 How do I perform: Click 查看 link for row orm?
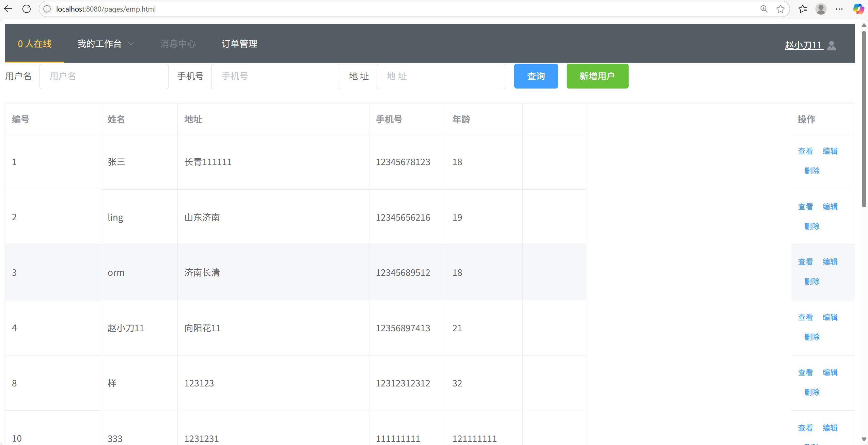(x=805, y=262)
